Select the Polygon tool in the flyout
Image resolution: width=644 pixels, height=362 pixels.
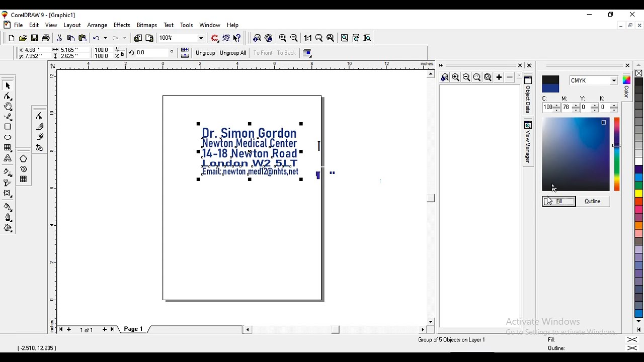24,159
